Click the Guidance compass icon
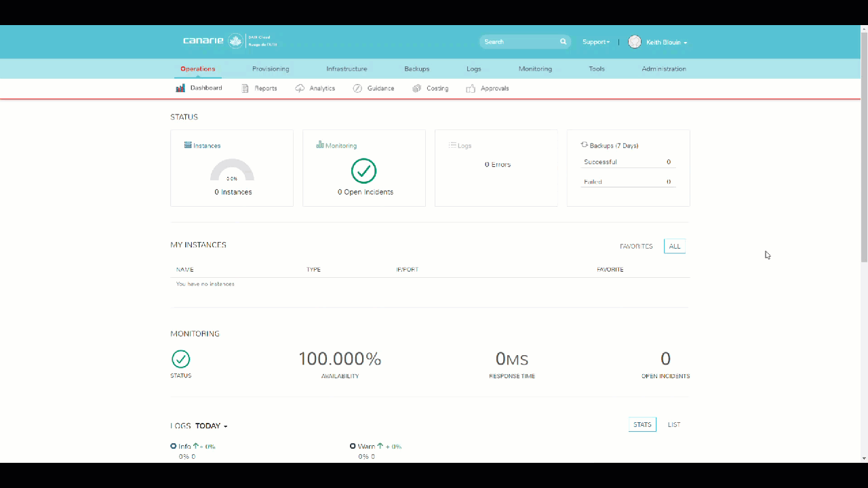868x488 pixels. click(x=357, y=88)
